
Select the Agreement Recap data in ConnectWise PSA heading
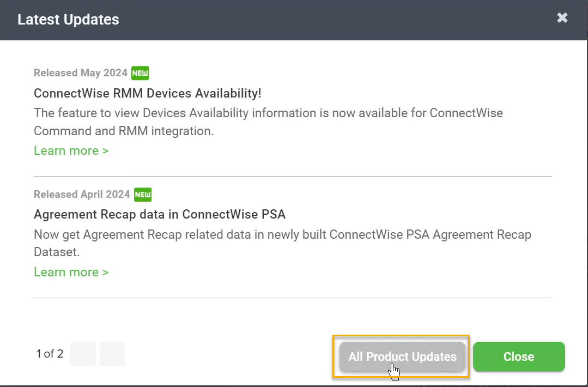pos(160,215)
